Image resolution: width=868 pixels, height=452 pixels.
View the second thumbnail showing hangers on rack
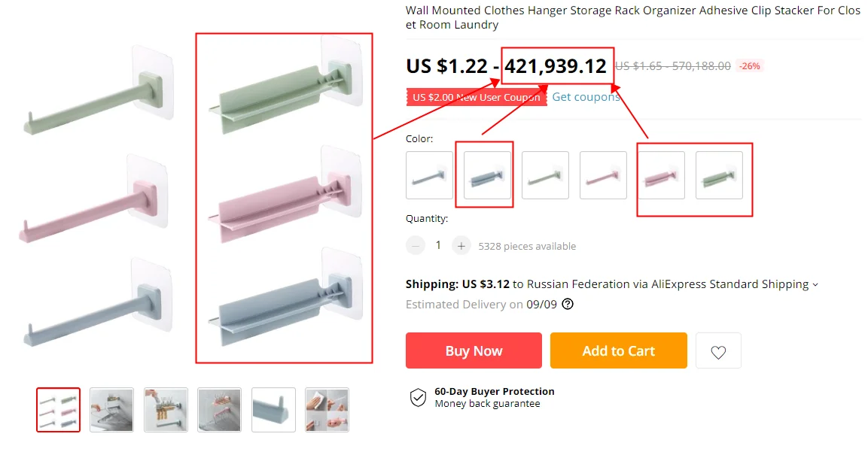click(112, 410)
